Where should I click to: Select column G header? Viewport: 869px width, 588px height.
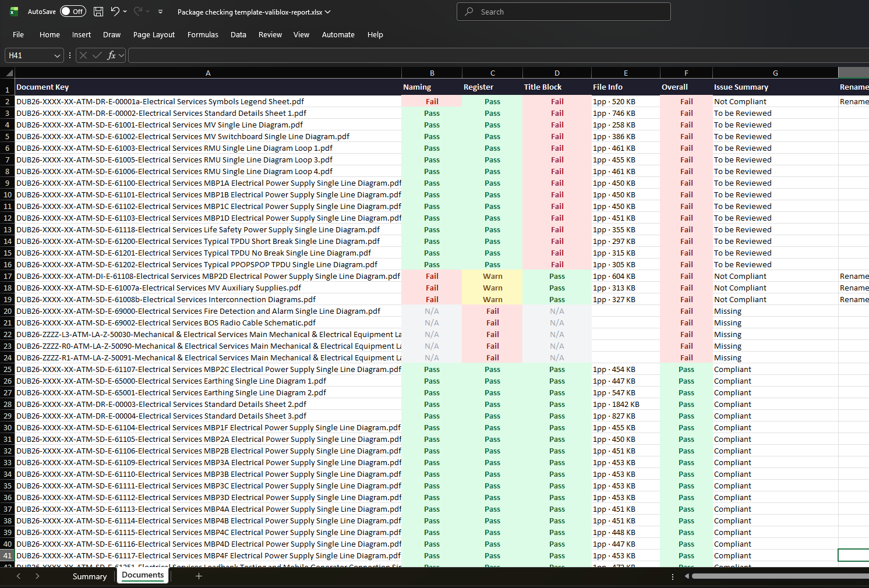coord(775,73)
